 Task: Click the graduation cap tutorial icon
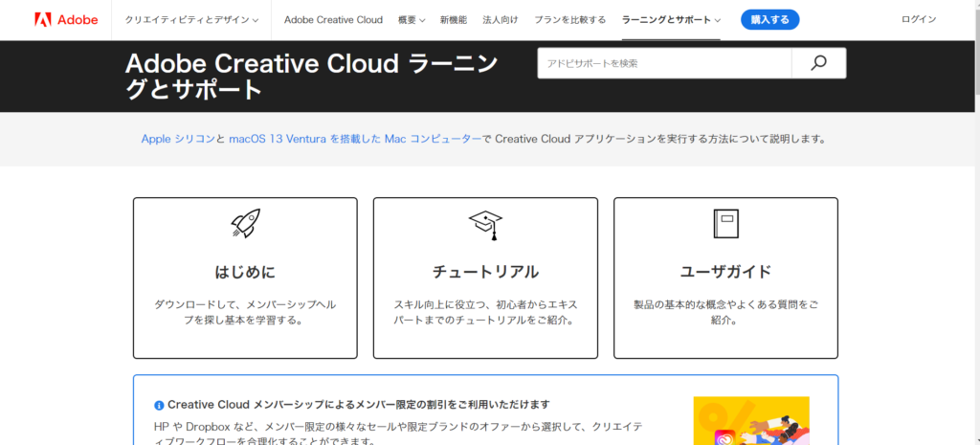pos(485,224)
